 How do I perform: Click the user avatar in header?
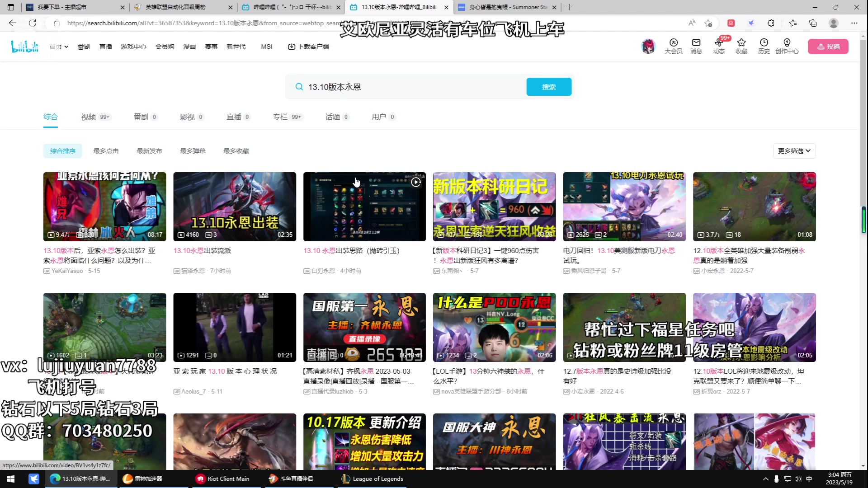[648, 46]
